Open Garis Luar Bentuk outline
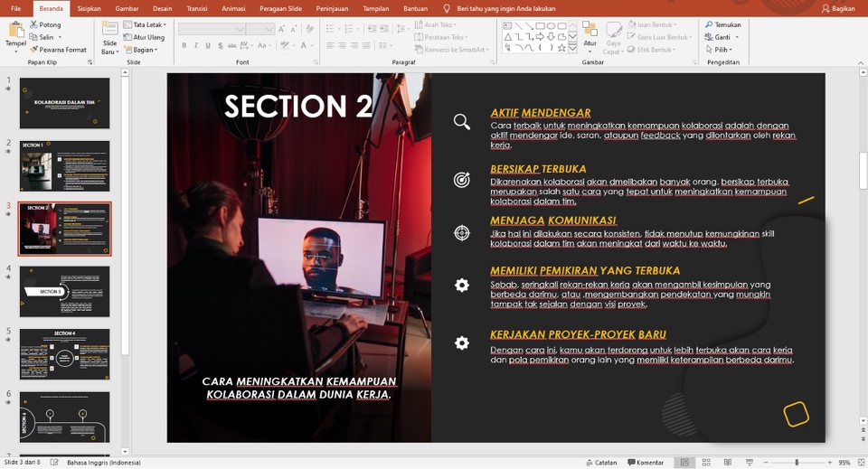 tap(660, 37)
